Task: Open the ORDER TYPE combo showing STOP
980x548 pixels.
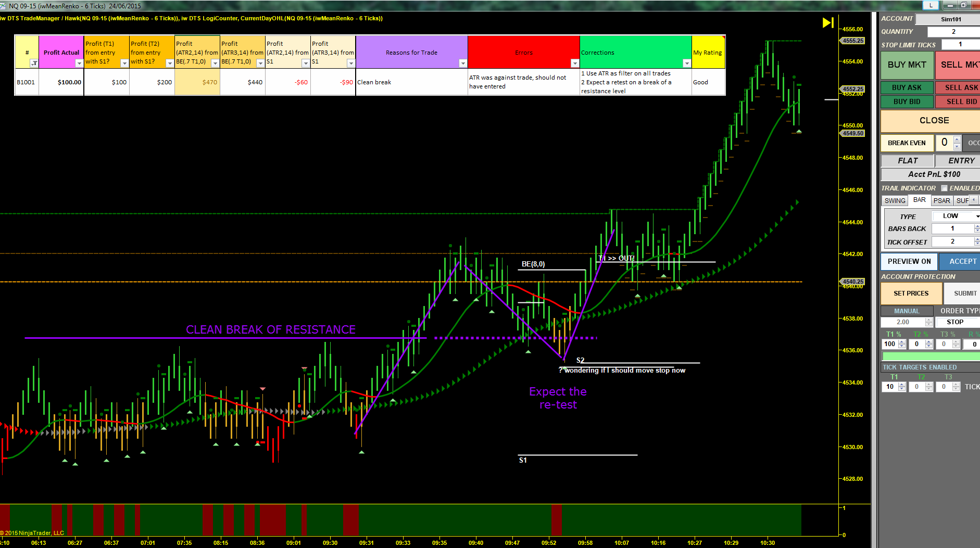Action: click(x=958, y=322)
